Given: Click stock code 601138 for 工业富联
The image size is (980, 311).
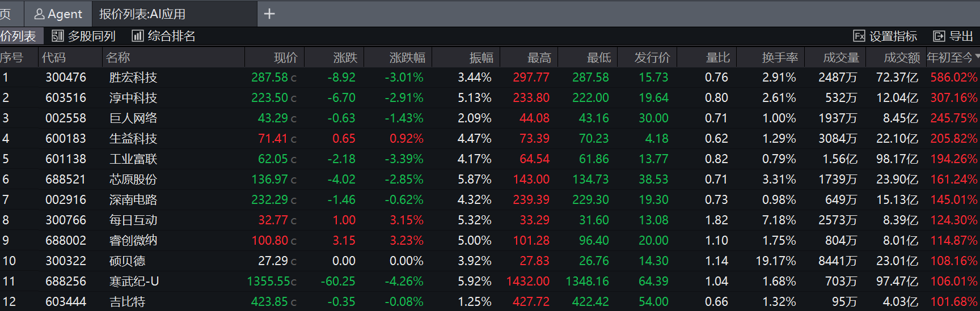Looking at the screenshot, I should (66, 159).
